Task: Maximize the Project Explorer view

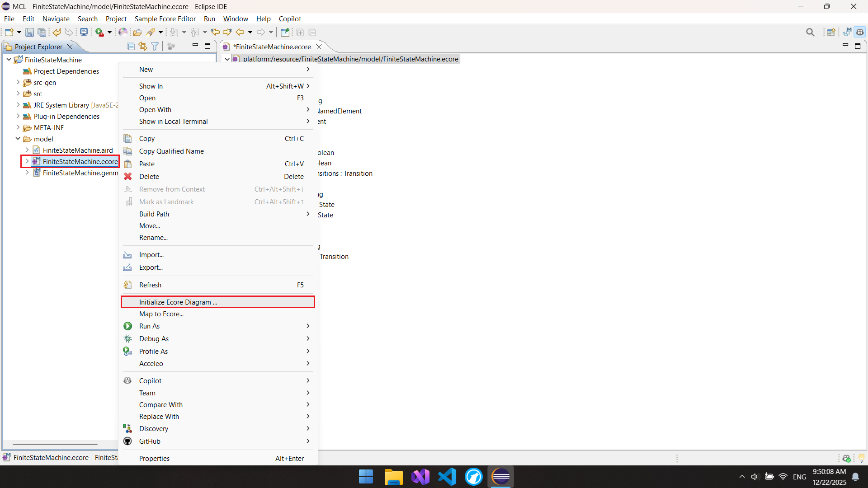Action: click(208, 46)
